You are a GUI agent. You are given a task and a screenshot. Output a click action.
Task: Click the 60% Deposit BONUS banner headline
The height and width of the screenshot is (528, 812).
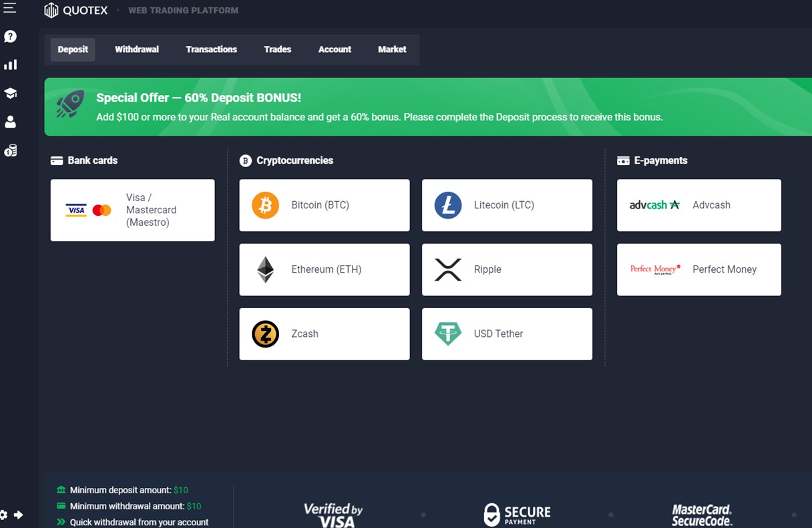pyautogui.click(x=198, y=98)
